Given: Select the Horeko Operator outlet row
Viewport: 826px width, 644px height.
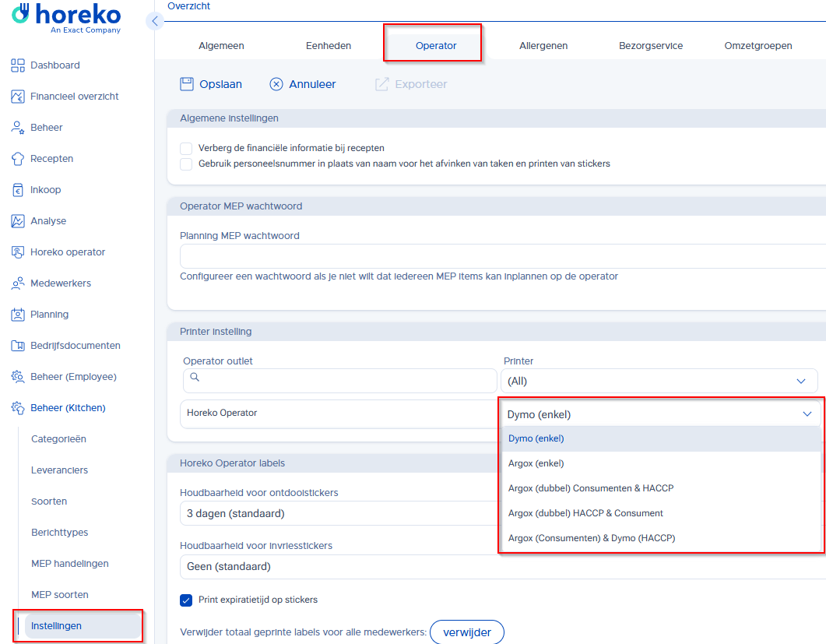Looking at the screenshot, I should (338, 413).
